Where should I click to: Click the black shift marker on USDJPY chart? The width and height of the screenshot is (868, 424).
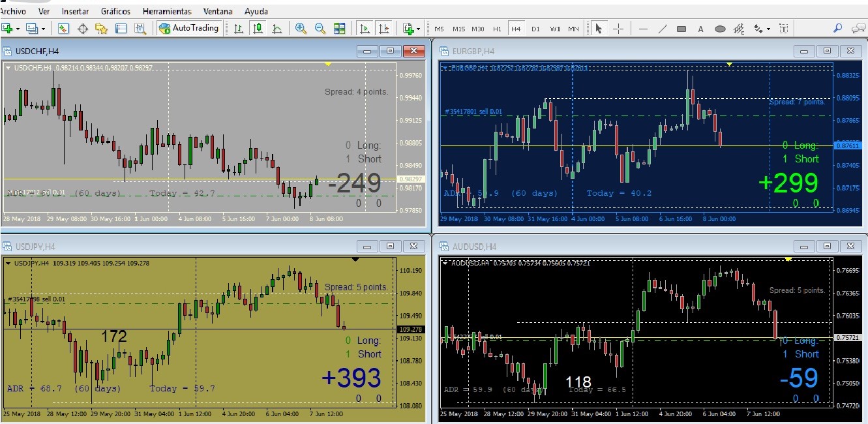355,260
